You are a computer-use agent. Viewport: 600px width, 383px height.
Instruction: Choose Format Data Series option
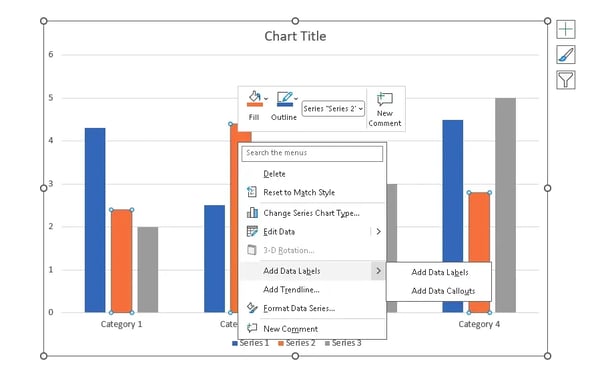[299, 308]
